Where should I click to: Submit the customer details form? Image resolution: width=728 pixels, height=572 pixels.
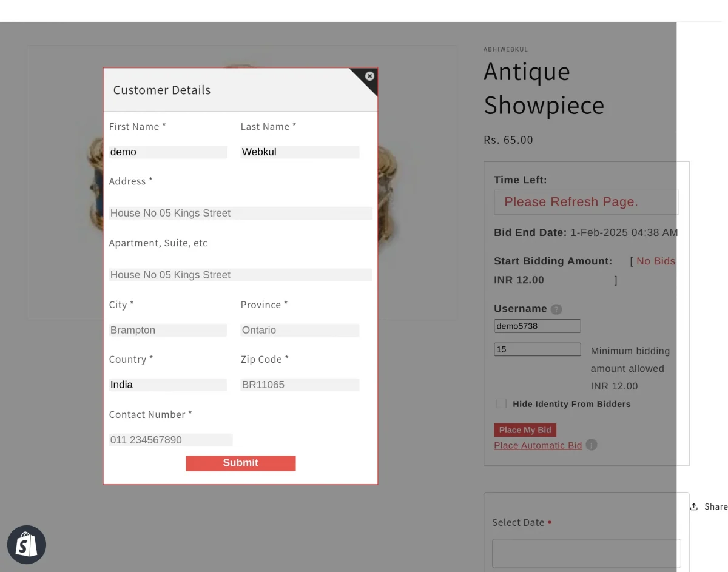point(240,463)
